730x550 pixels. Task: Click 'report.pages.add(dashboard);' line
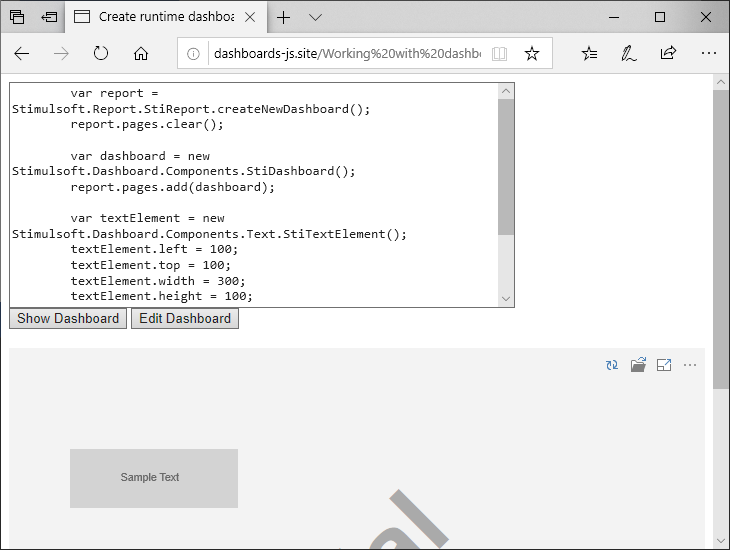[x=172, y=187]
